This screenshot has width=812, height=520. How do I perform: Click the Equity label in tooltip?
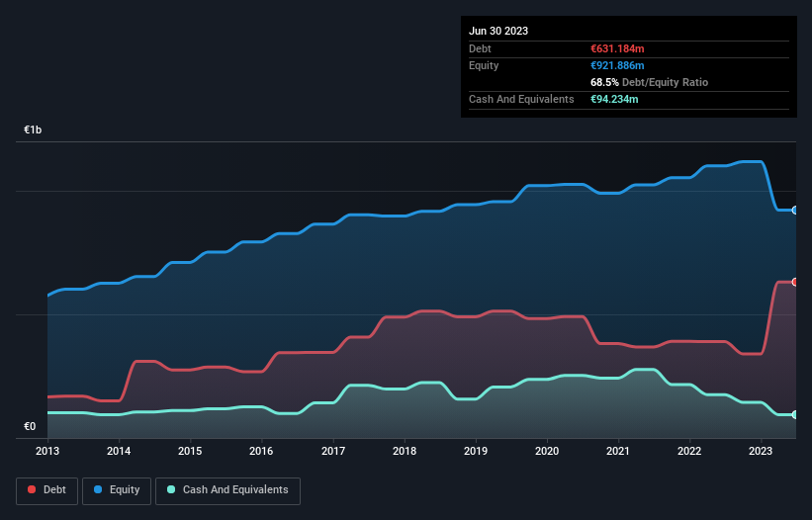[484, 65]
